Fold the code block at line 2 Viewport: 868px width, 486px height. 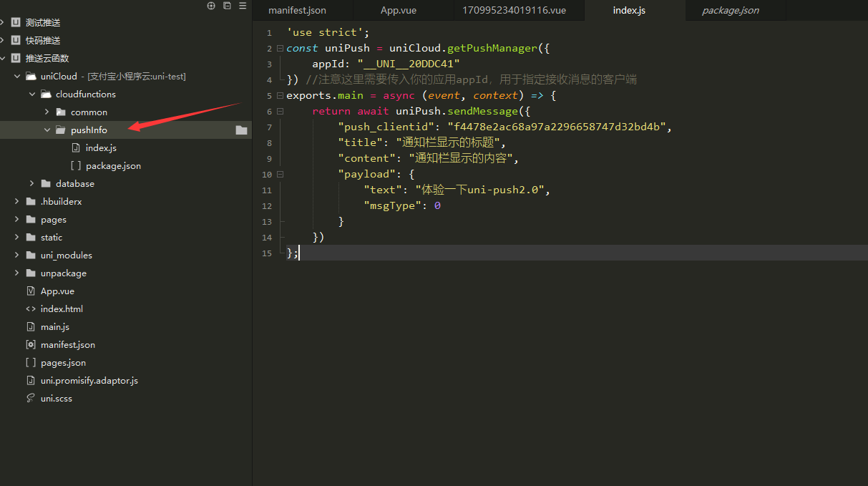[280, 49]
